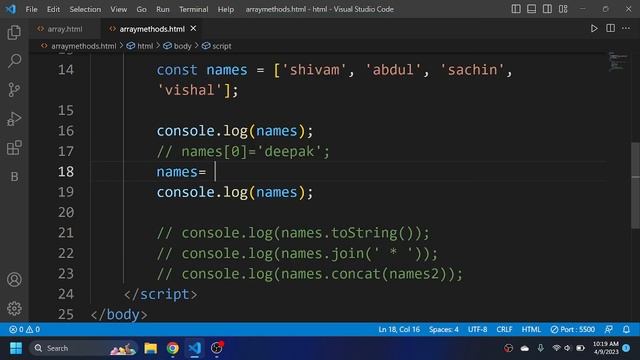Viewport: 640px width, 360px height.
Task: Click the Run code play icon
Action: (x=594, y=29)
